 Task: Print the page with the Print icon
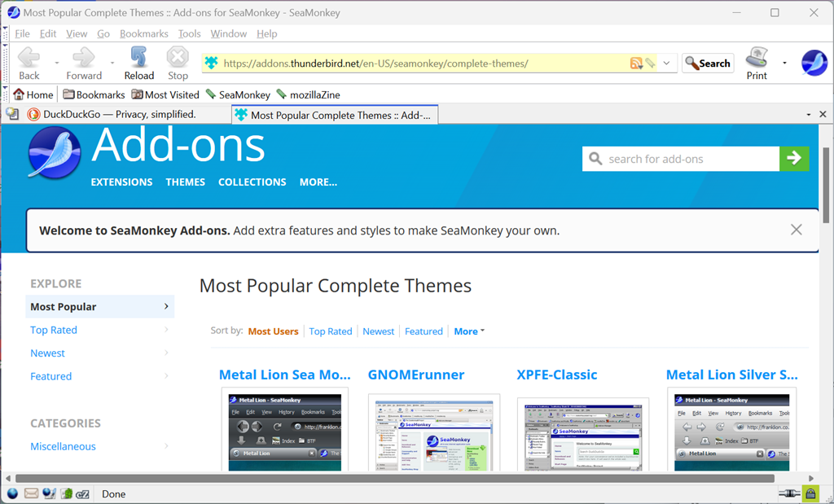(757, 64)
